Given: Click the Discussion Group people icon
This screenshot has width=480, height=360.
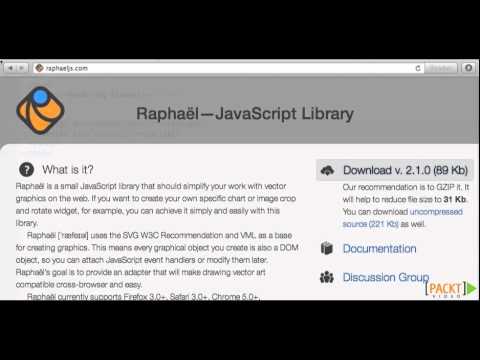Looking at the screenshot, I should coord(327,277).
